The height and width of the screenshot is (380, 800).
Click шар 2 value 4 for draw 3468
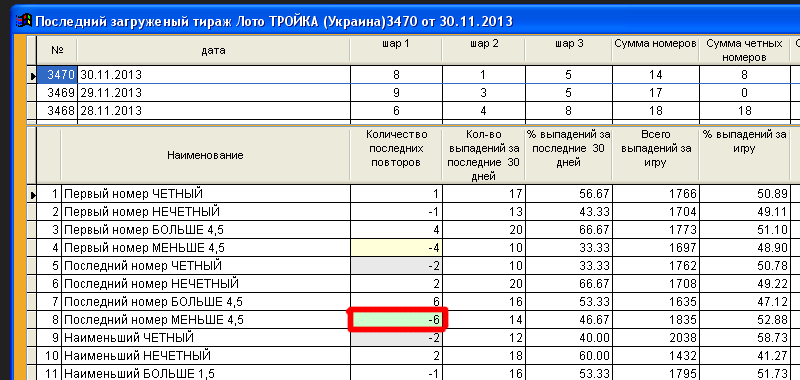click(x=483, y=111)
